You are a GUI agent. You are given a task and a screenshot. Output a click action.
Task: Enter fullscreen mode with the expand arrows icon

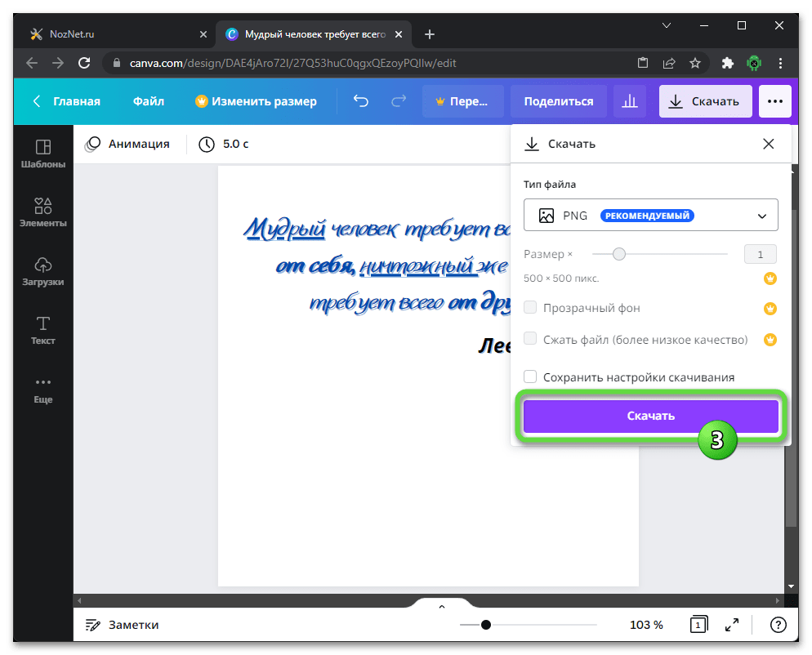pyautogui.click(x=733, y=625)
